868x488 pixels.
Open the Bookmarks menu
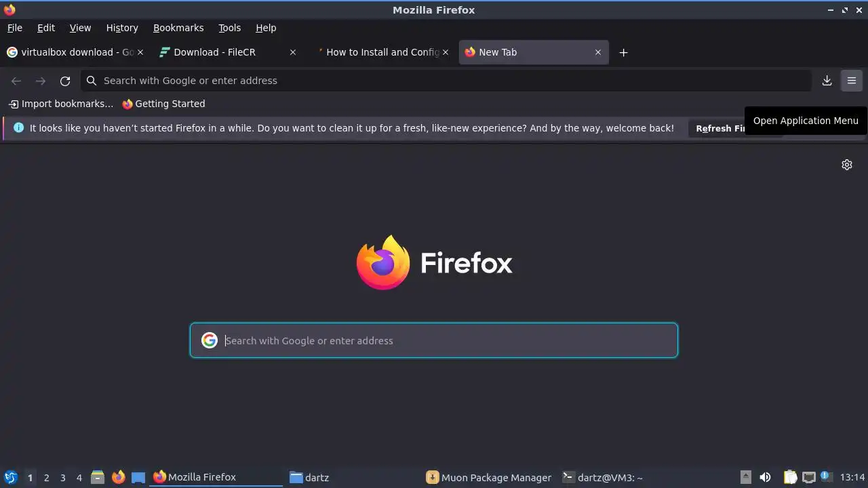pyautogui.click(x=178, y=28)
